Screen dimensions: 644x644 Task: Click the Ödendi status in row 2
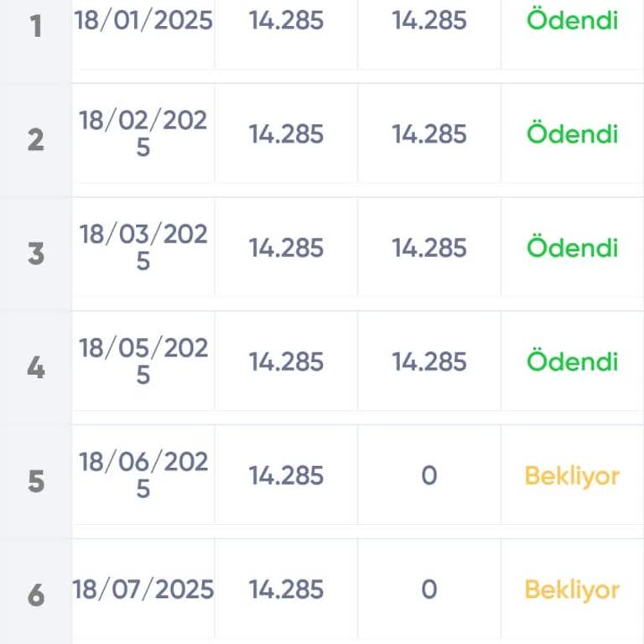coord(572,134)
